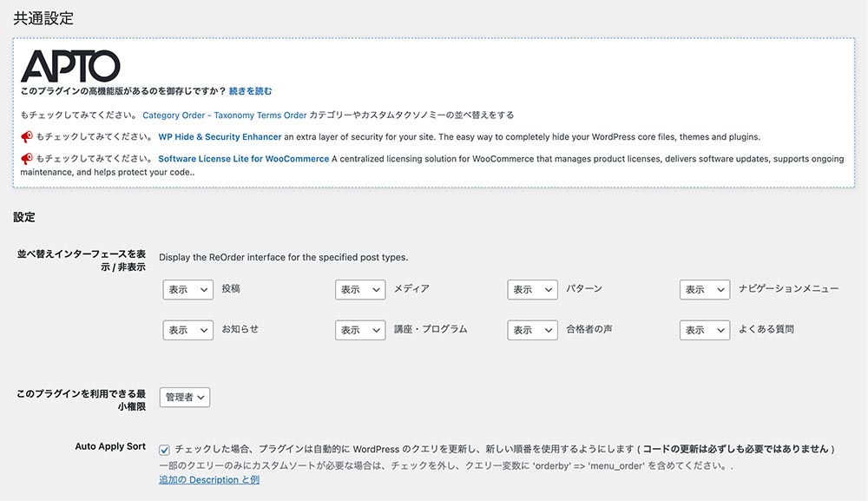Viewport: 868px width, 501px height.
Task: Open Software License Lite for WooCommerce link
Action: tap(244, 159)
